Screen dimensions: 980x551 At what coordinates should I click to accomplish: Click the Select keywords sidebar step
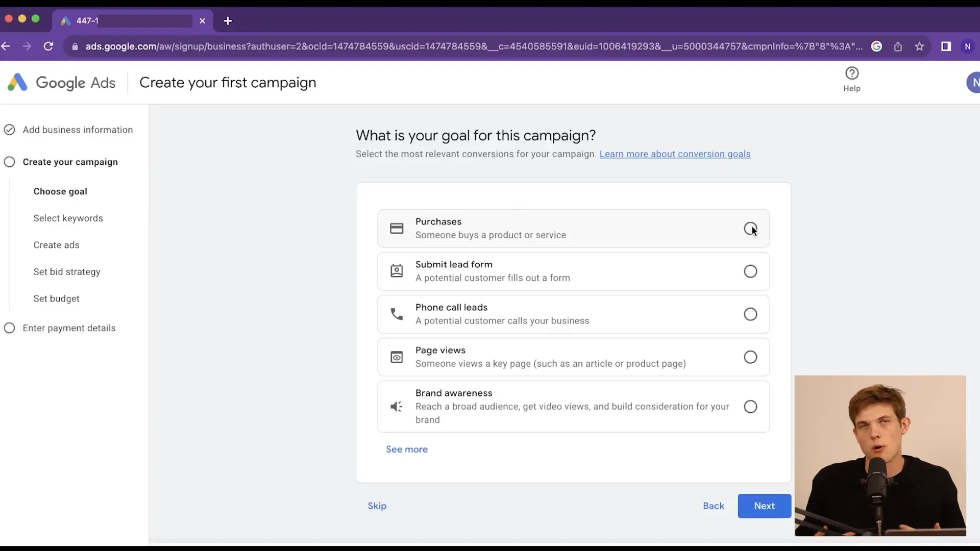pyautogui.click(x=68, y=218)
